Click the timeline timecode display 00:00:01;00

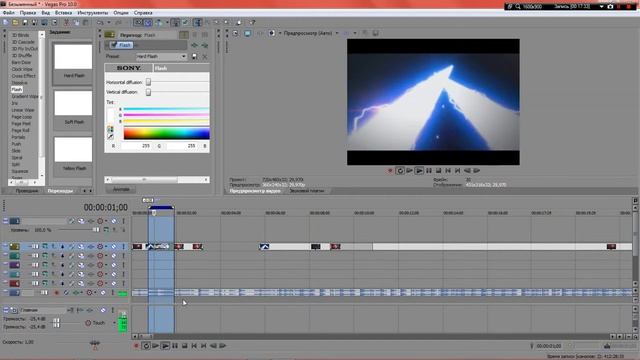click(106, 207)
